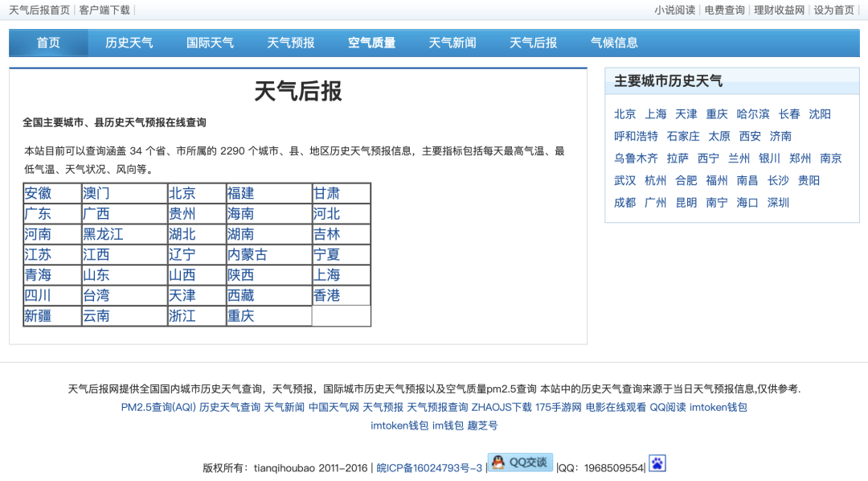868x481 pixels.
Task: Open the 香港 link in the table
Action: tap(326, 296)
